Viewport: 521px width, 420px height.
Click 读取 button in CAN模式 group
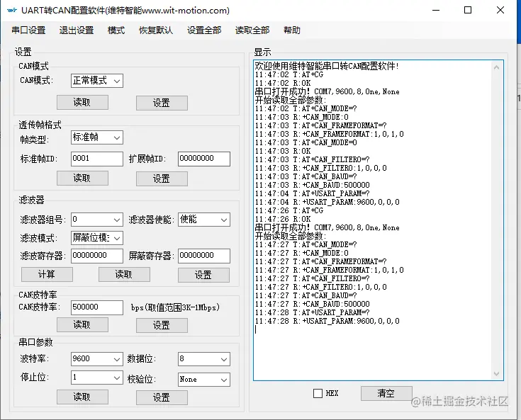coord(82,102)
